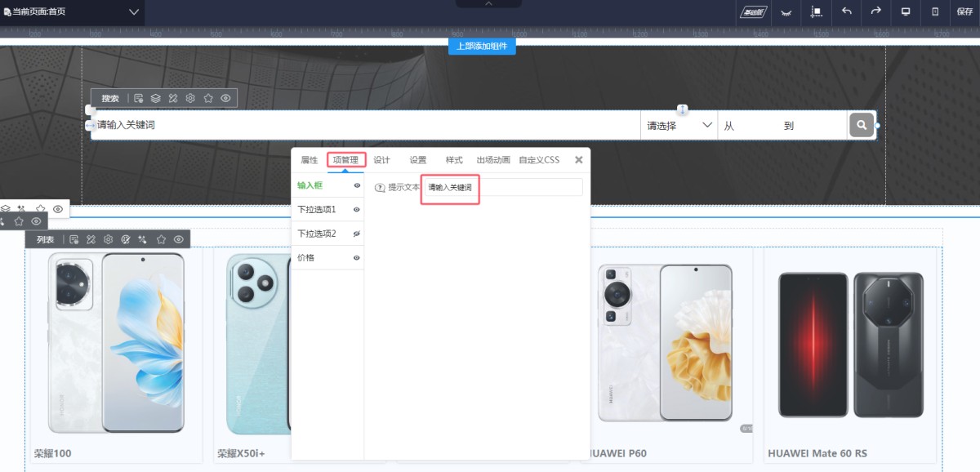This screenshot has height=472, width=980.
Task: Click the star favorite icon in 搜索 toolbar
Action: pyautogui.click(x=208, y=98)
